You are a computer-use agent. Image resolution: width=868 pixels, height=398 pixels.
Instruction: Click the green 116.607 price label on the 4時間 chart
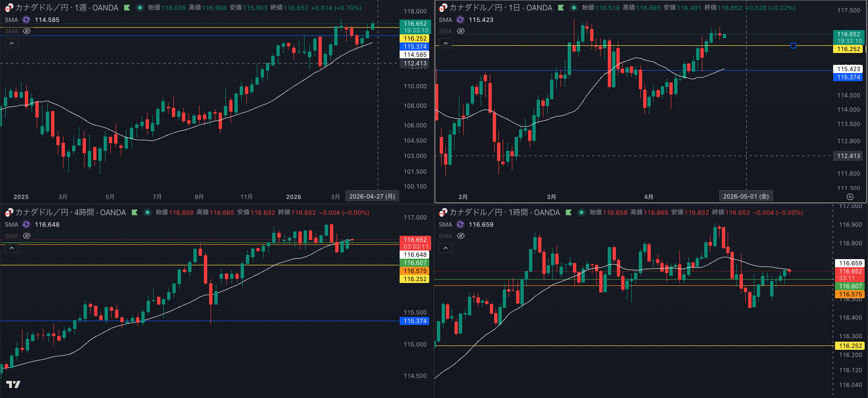click(x=415, y=263)
